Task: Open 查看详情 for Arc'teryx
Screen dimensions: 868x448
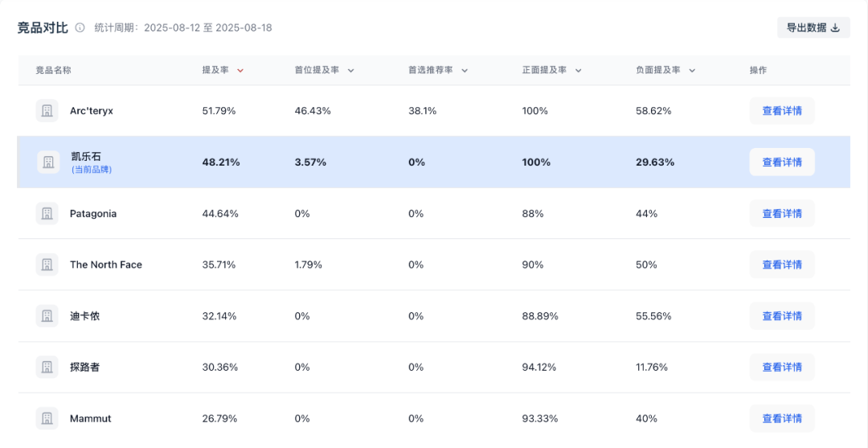Action: (x=782, y=111)
